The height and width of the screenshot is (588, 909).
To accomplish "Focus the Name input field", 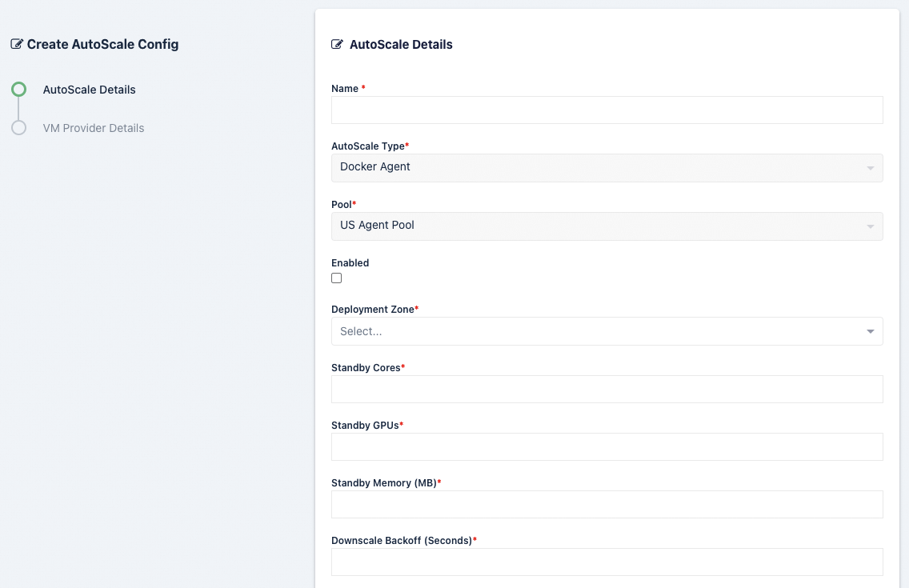I will pos(607,110).
